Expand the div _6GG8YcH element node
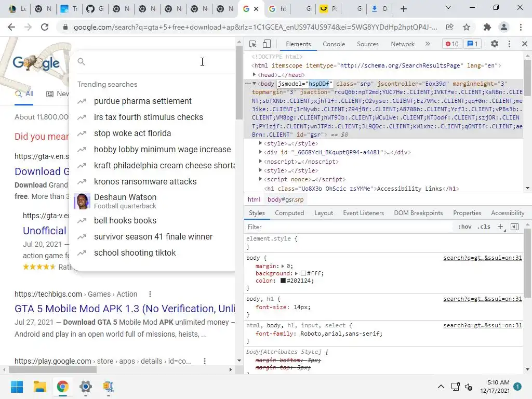Screen dimensions: 532x399 (260, 152)
